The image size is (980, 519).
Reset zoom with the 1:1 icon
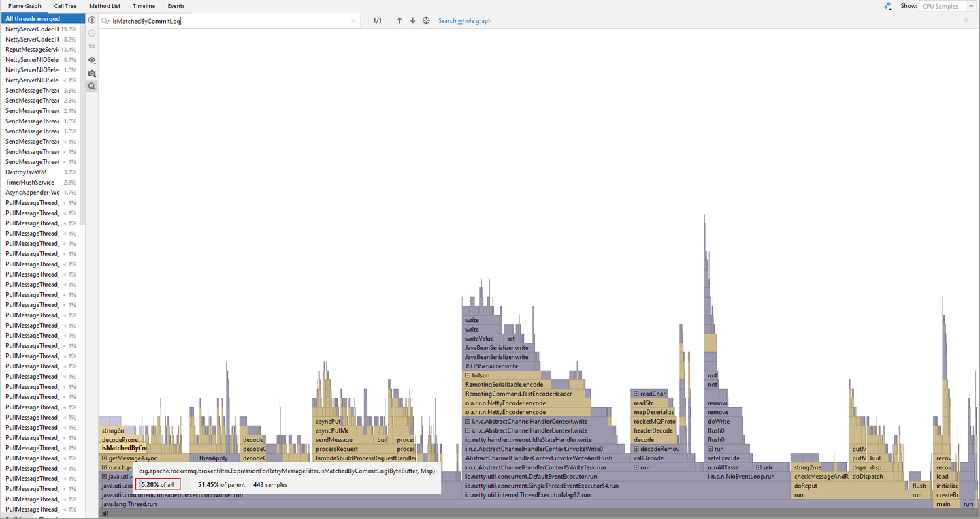pos(92,46)
